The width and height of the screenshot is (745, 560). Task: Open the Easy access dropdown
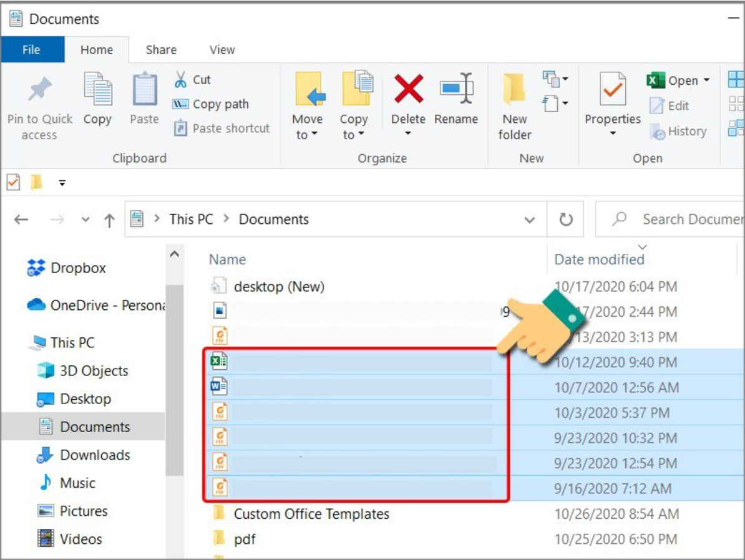tap(555, 103)
